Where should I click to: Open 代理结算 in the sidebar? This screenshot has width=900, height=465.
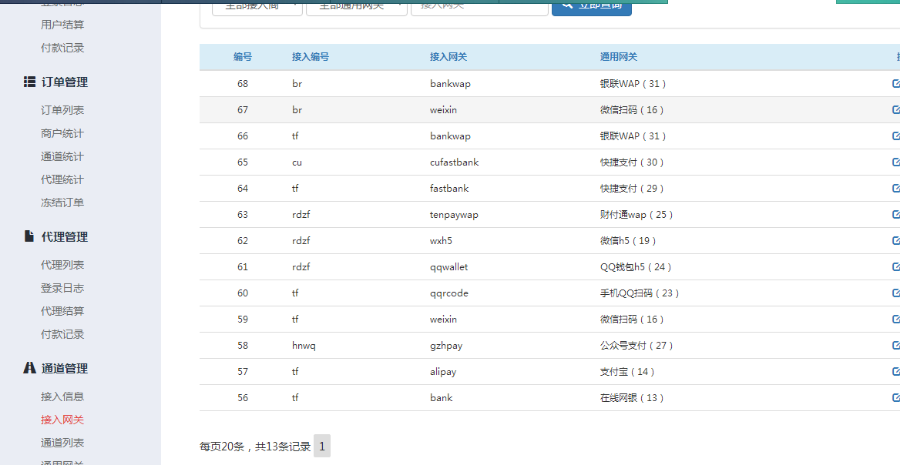coord(62,311)
